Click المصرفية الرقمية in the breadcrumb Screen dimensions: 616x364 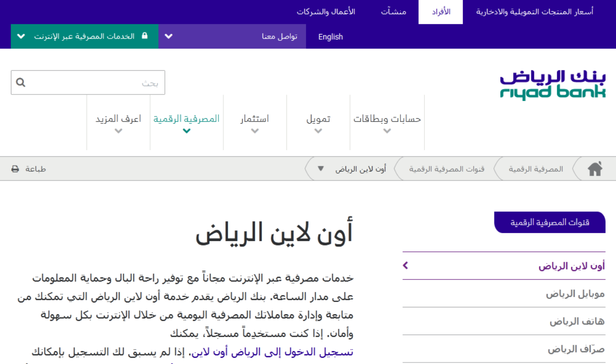click(536, 169)
